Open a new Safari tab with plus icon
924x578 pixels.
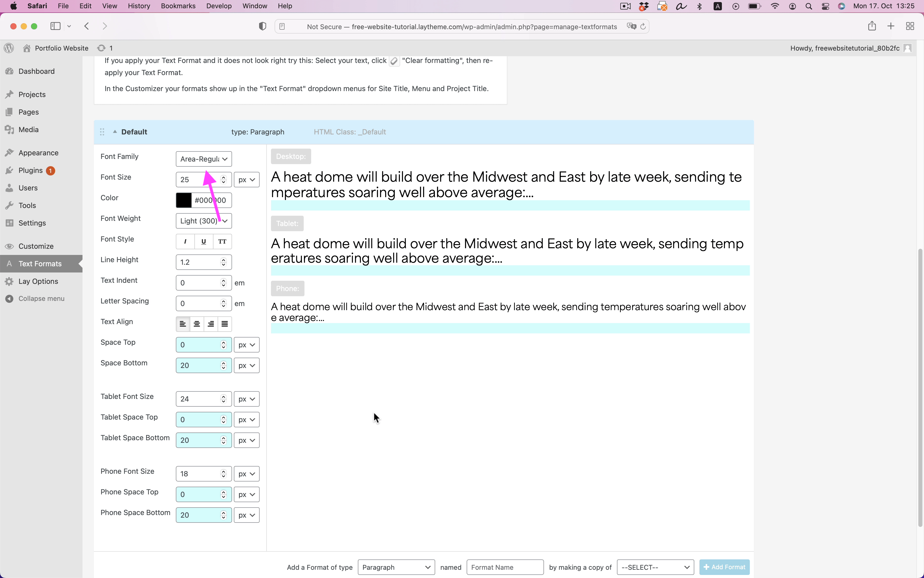(x=891, y=26)
